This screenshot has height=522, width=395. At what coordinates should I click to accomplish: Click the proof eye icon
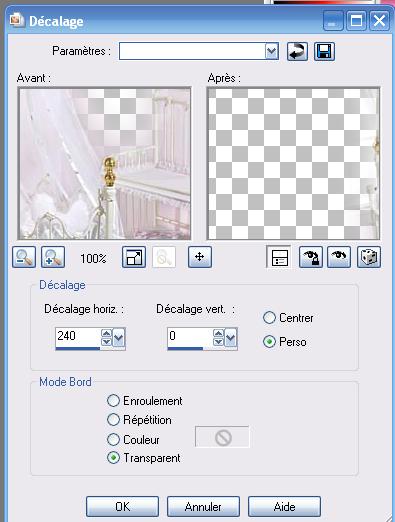point(339,257)
